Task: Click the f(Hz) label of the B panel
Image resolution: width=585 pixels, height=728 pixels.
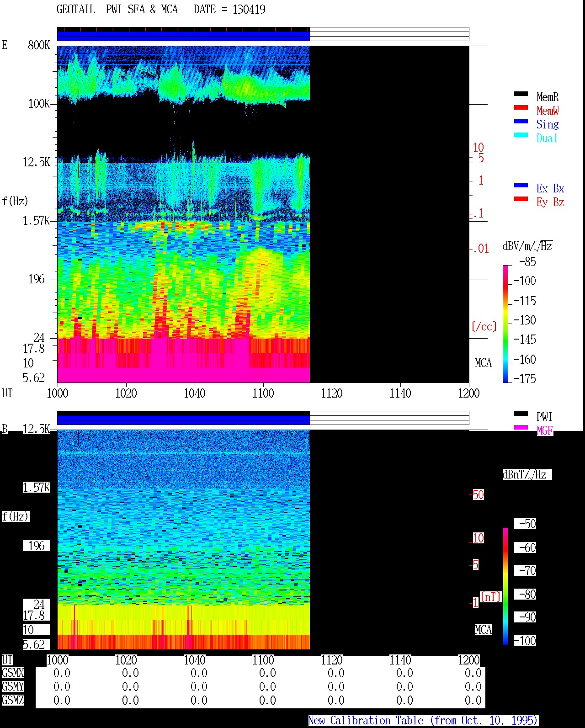Action: pos(15,516)
